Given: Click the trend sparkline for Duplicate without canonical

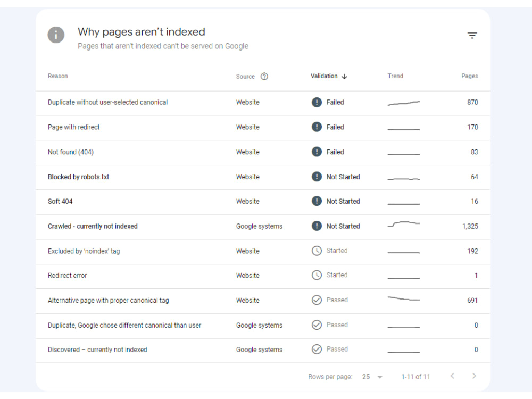Looking at the screenshot, I should [x=403, y=103].
